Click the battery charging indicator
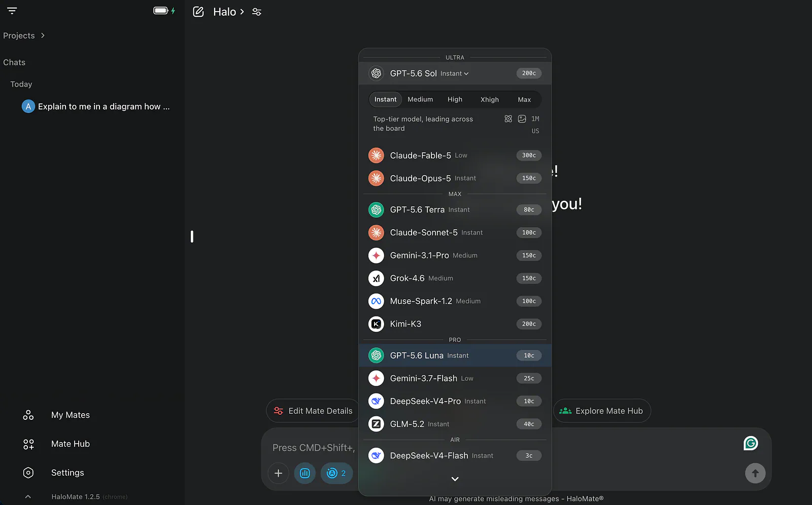The height and width of the screenshot is (505, 812). tap(164, 11)
